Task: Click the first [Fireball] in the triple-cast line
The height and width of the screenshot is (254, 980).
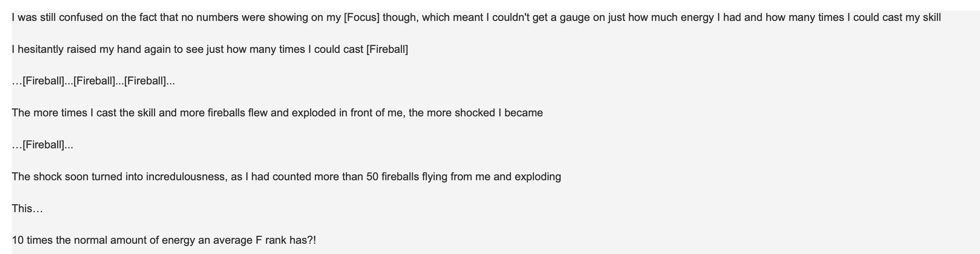Action: tap(43, 81)
